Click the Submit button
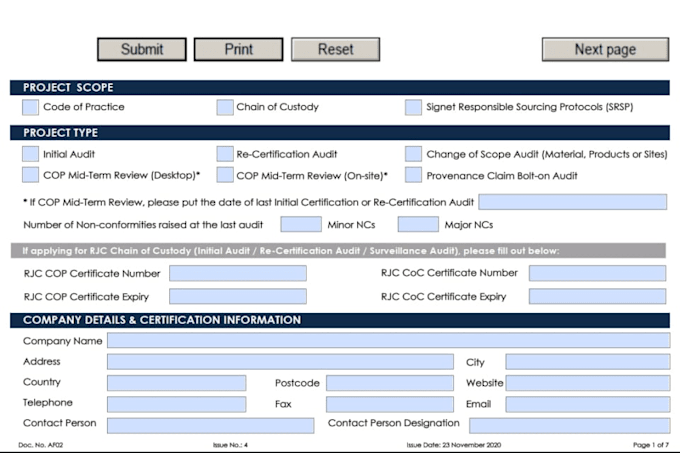Screen dimensions: 680x453 [142, 49]
